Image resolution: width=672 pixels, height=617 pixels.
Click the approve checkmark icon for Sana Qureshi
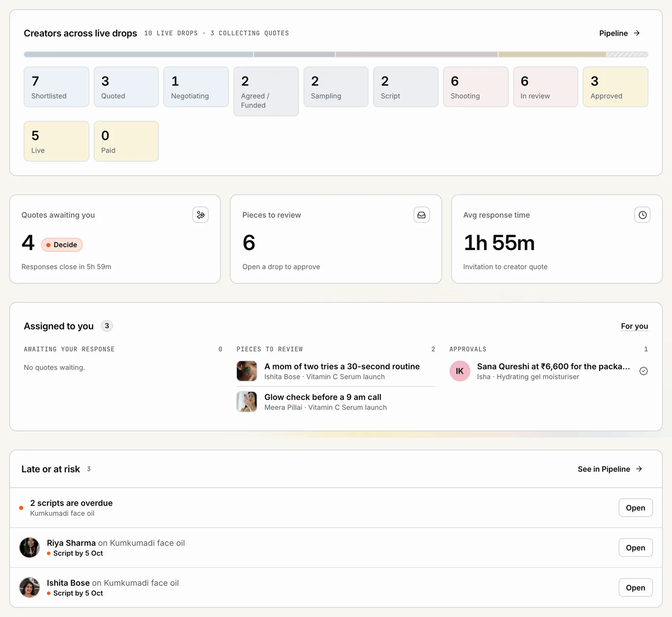643,371
